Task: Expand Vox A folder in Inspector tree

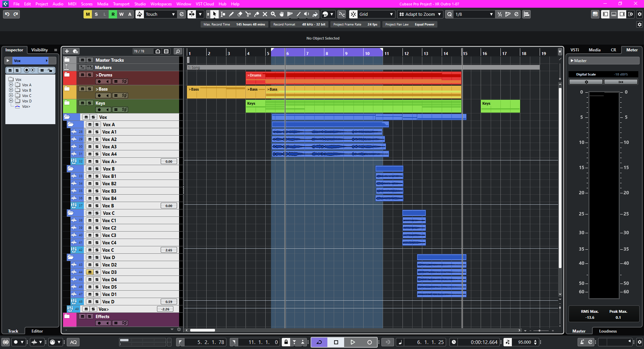Action: pyautogui.click(x=11, y=85)
